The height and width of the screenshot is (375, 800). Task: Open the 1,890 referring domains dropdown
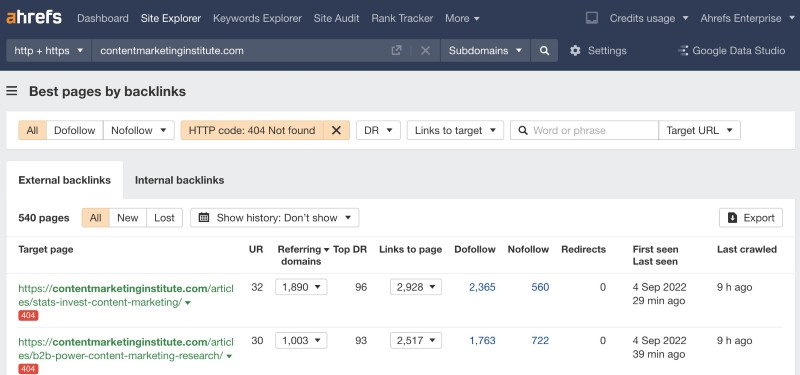[x=301, y=287]
